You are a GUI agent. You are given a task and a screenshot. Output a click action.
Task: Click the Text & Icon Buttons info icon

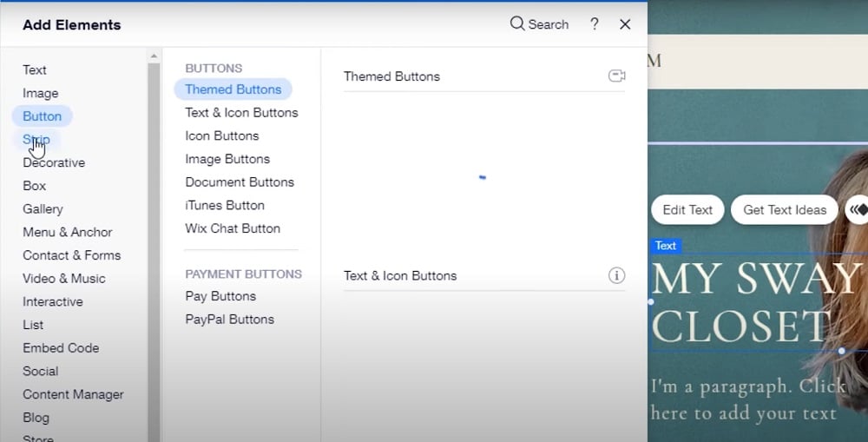coord(616,275)
